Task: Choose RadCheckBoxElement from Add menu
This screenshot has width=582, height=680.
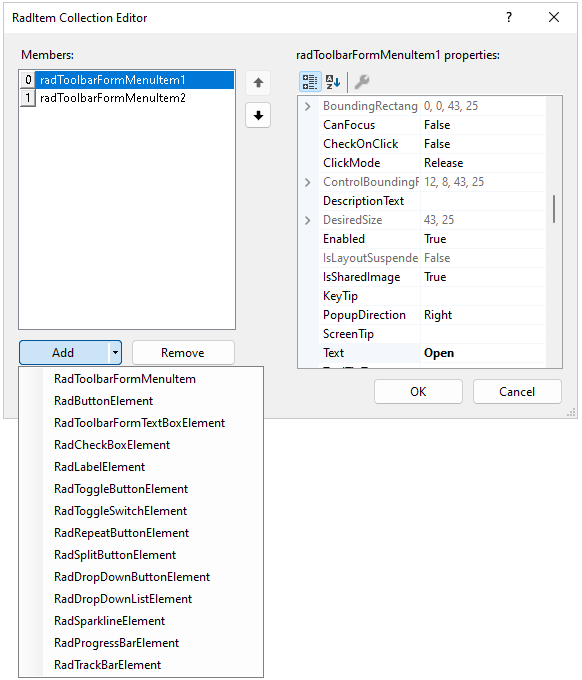Action: [x=141, y=445]
